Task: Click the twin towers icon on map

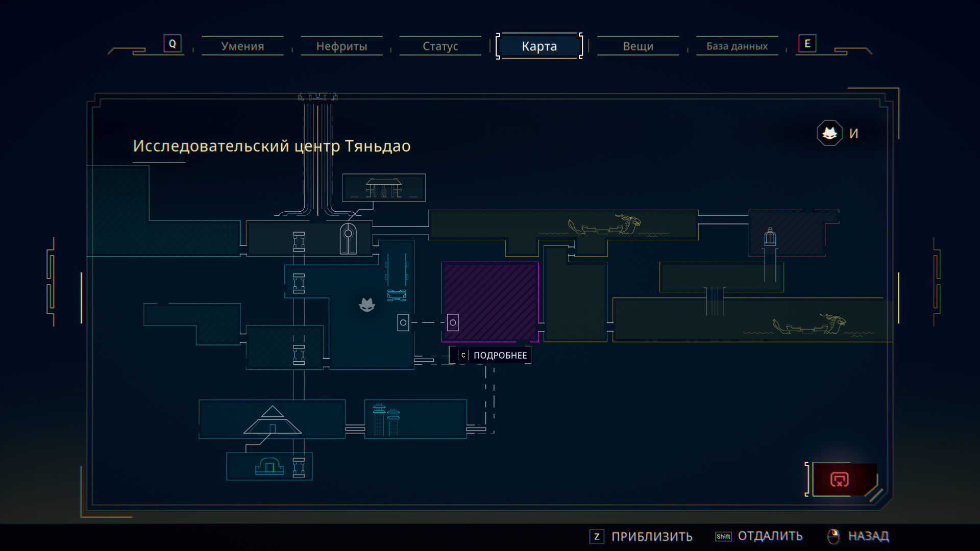Action: tap(386, 420)
